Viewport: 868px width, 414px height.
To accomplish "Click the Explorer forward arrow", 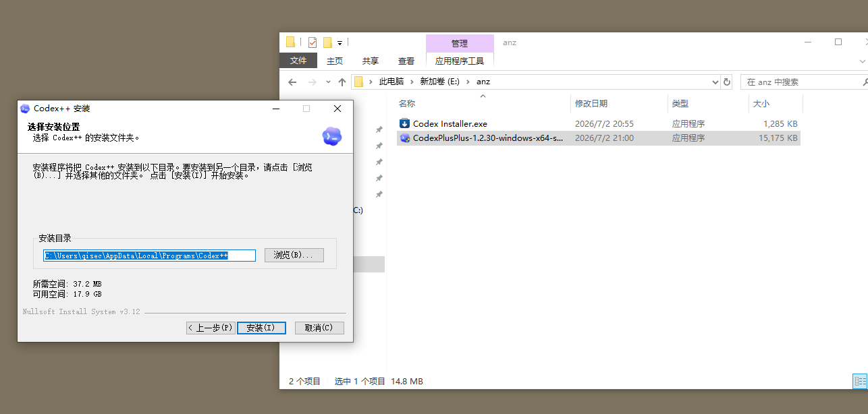I will pyautogui.click(x=312, y=82).
